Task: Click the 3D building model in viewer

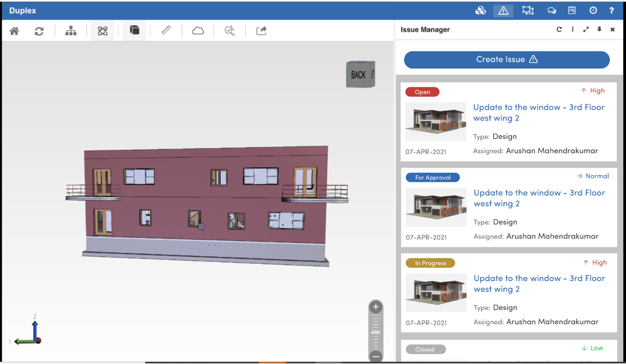Action: (x=207, y=205)
